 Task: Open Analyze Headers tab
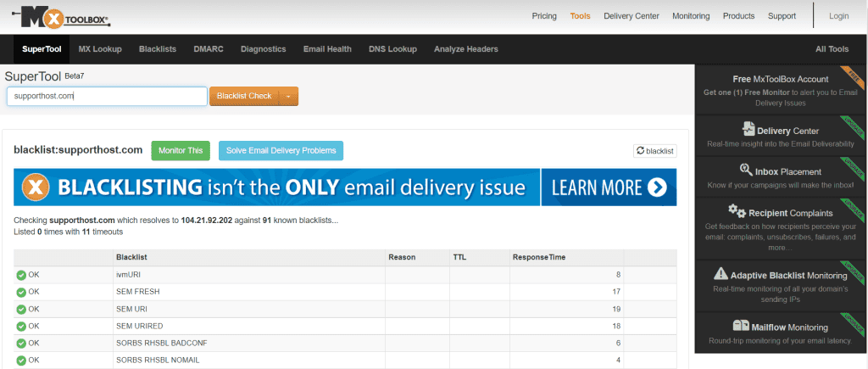[466, 48]
